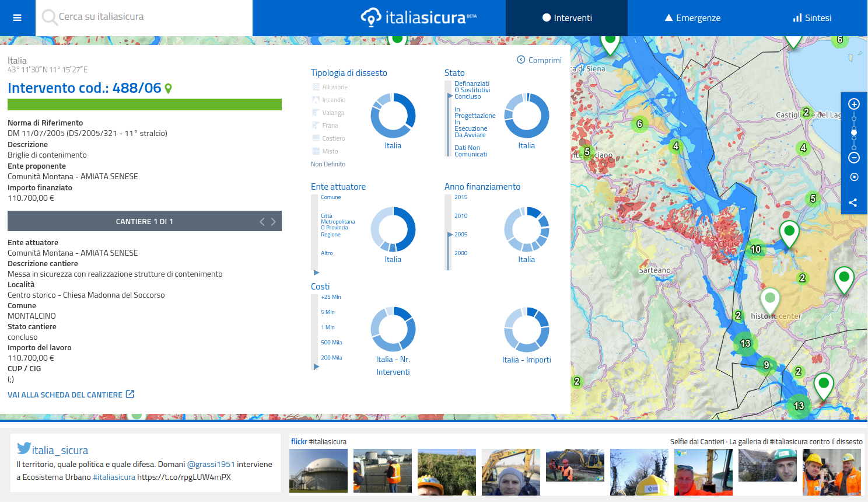Select Da Avviare state filter

(470, 135)
